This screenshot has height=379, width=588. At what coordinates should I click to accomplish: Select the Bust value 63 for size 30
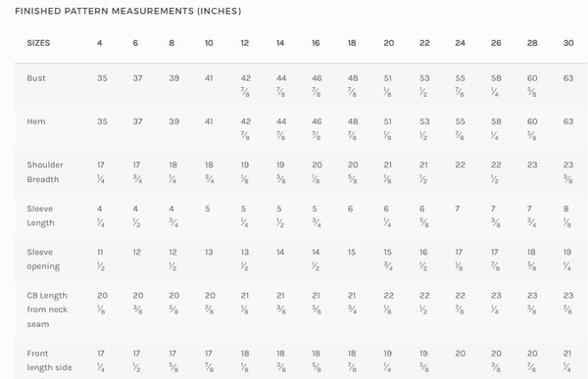568,78
